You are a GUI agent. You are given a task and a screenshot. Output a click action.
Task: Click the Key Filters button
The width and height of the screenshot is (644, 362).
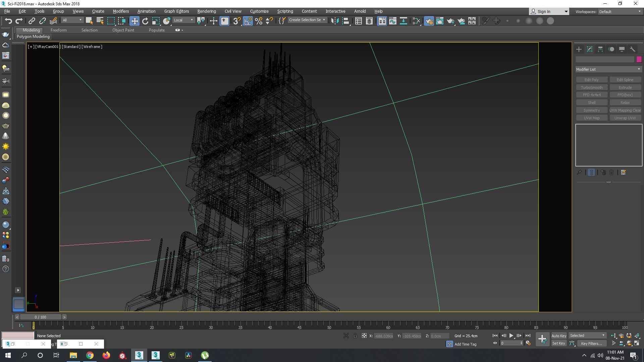point(591,344)
